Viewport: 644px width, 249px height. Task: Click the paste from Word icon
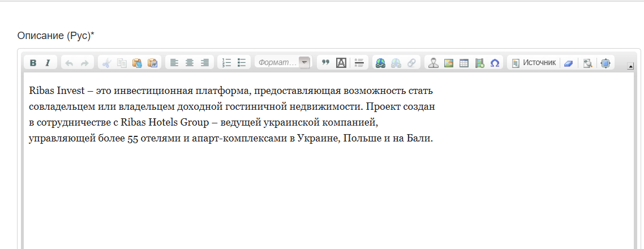tap(152, 63)
